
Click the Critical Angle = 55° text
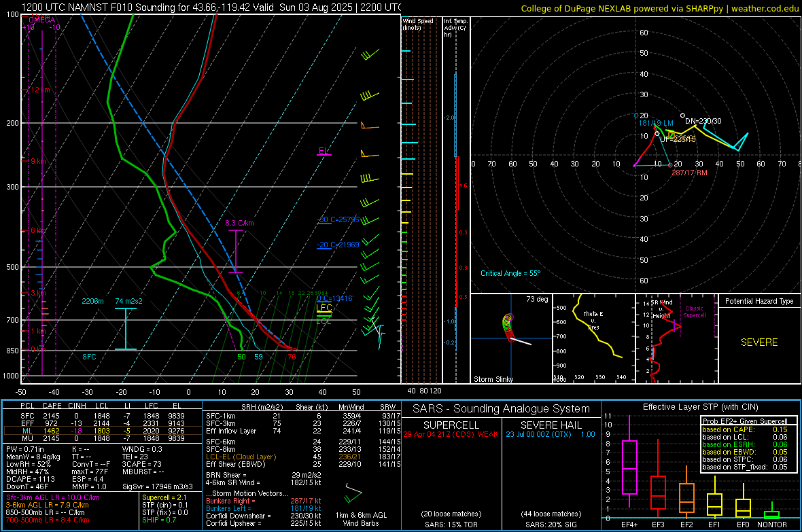[510, 273]
